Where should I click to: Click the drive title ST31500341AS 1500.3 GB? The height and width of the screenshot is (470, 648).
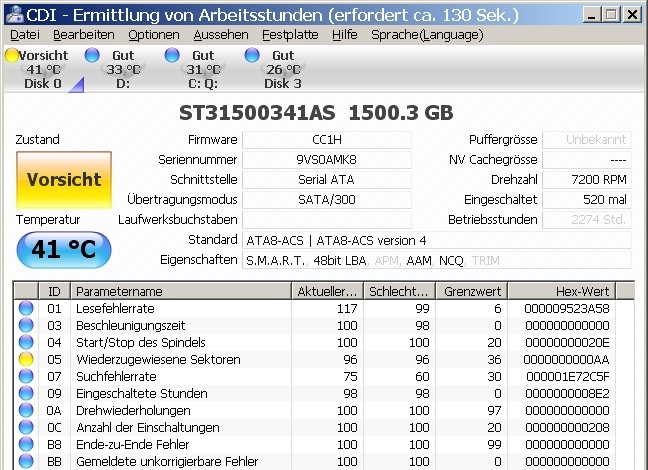tap(316, 113)
